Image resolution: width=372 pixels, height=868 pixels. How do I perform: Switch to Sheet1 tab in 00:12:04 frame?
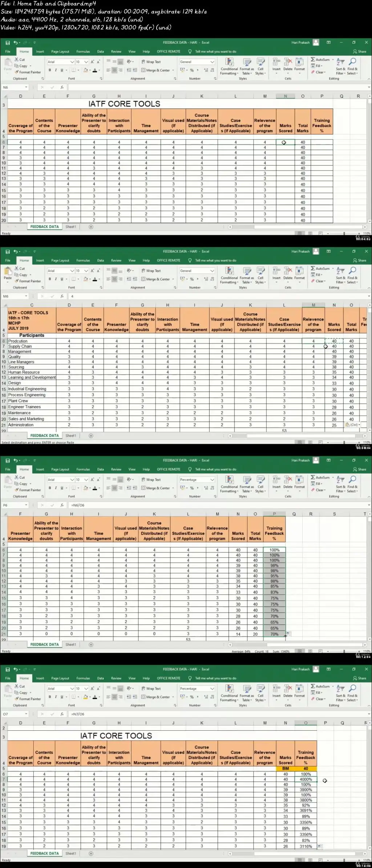click(71, 645)
